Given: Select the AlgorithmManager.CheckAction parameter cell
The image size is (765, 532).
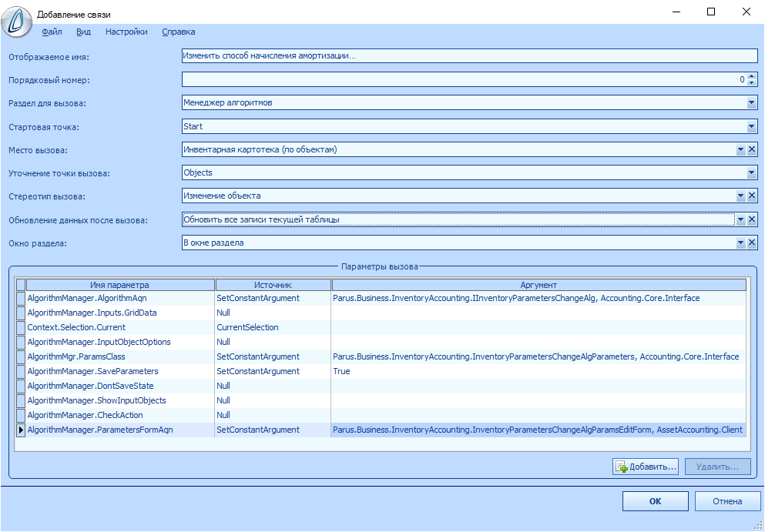Looking at the screenshot, I should tap(120, 415).
